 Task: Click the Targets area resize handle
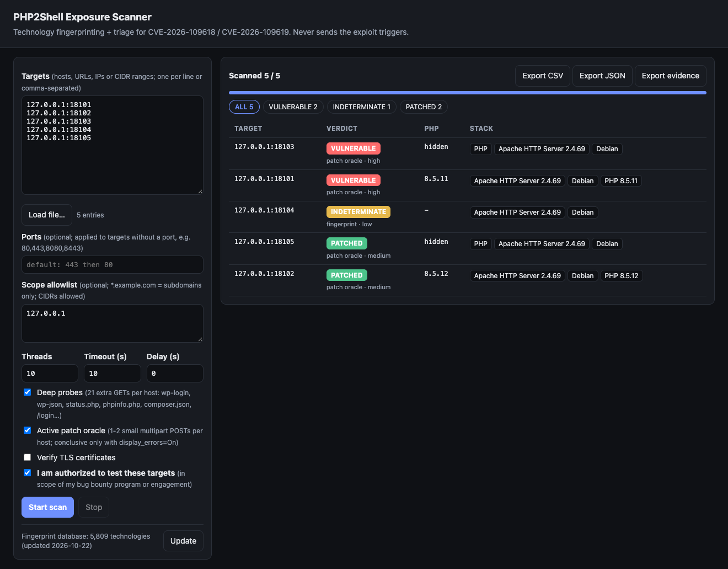click(x=200, y=191)
